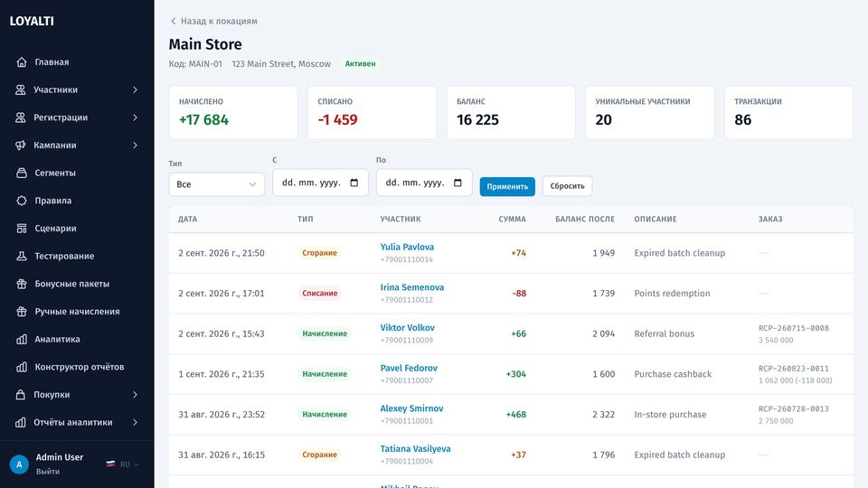The width and height of the screenshot is (868, 488).
Task: Open participant Tatiana Vasilyeva
Action: click(x=415, y=449)
